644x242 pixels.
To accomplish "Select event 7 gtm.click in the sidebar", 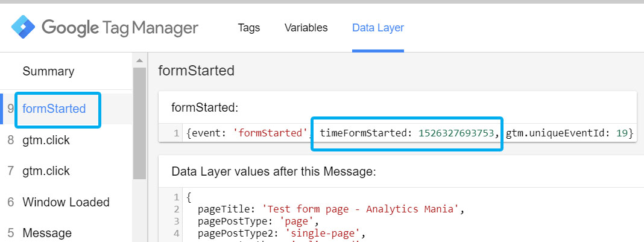I will click(x=46, y=171).
